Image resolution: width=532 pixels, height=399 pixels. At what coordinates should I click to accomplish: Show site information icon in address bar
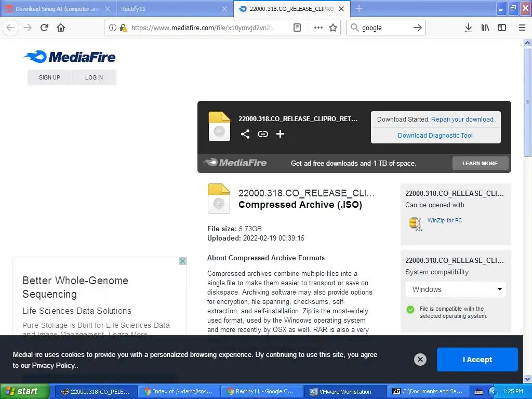click(x=113, y=28)
